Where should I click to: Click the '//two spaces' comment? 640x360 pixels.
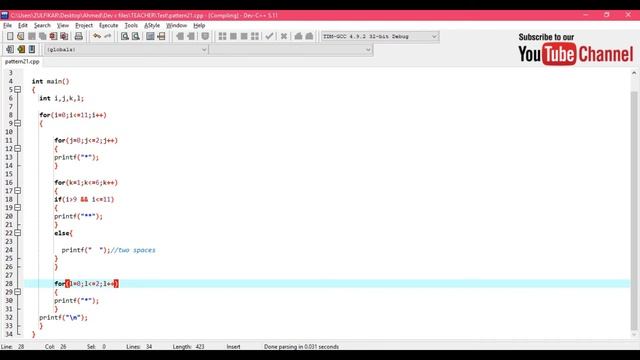click(133, 250)
